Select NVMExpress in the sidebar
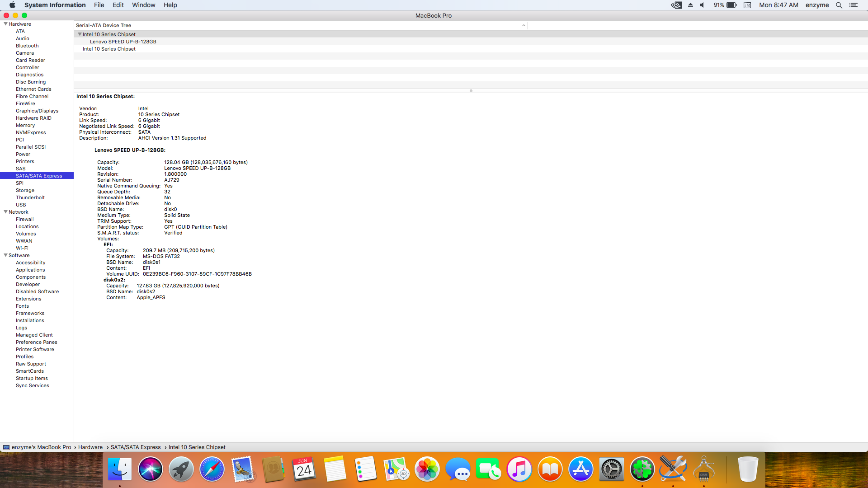 [x=31, y=132]
